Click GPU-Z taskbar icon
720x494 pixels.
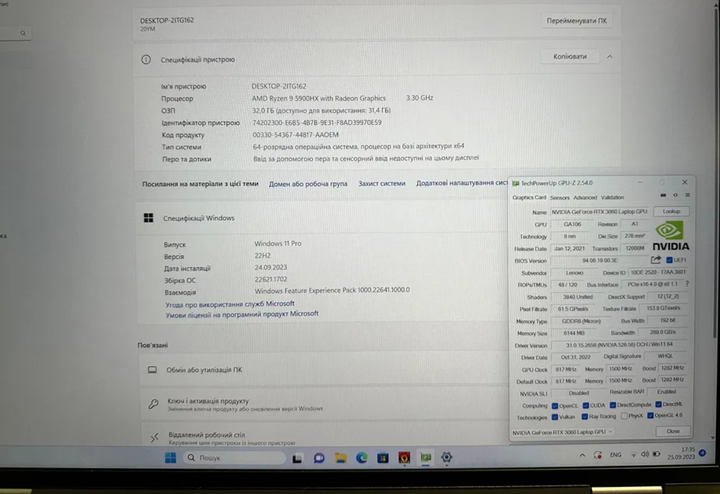coord(426,457)
